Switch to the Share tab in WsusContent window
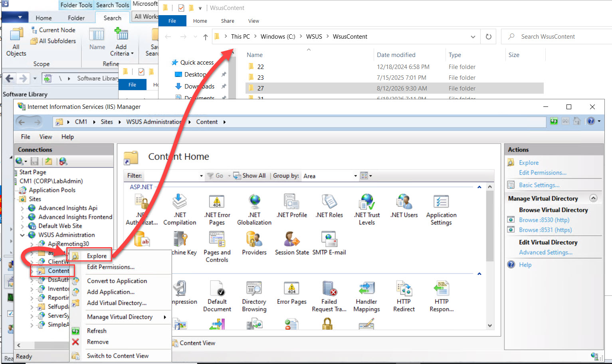Image resolution: width=612 pixels, height=364 pixels. (x=228, y=21)
